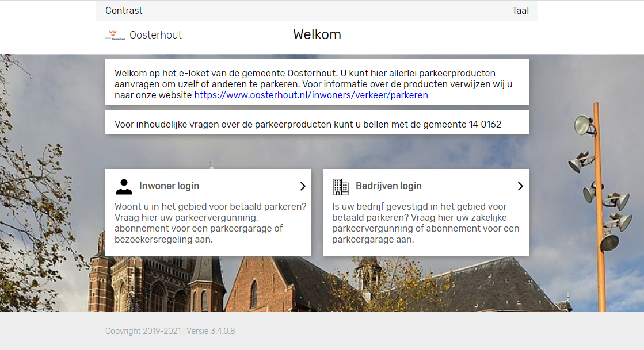This screenshot has height=350, width=644.
Task: Expand the Bedrijven login chevron arrow
Action: pos(520,186)
